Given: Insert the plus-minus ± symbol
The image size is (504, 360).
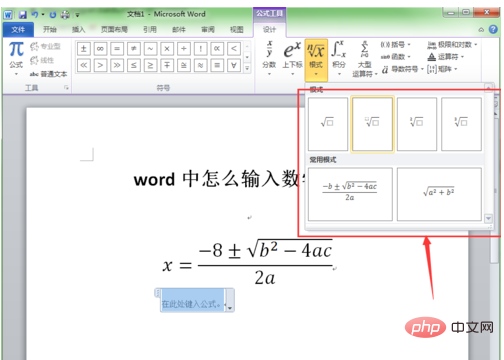Looking at the screenshot, I should (x=84, y=49).
